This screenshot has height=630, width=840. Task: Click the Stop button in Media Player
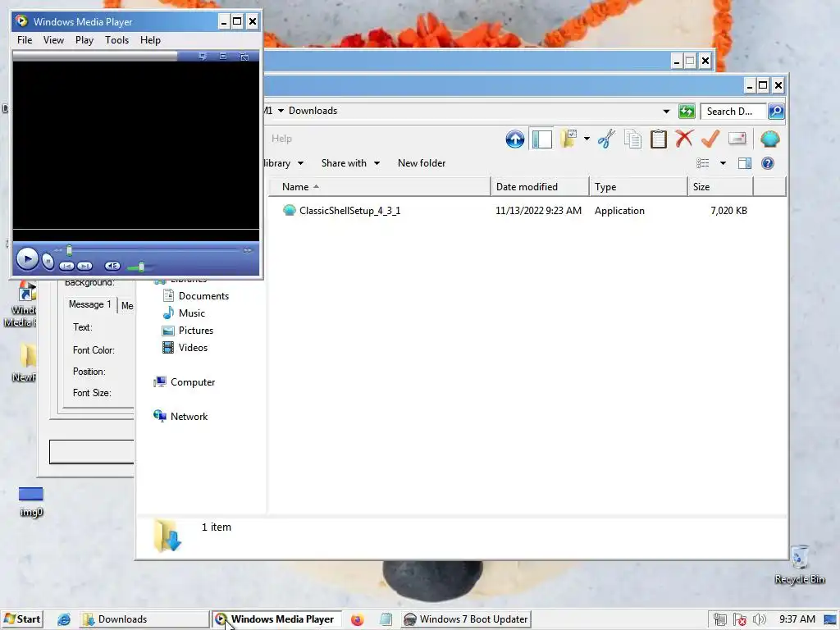[48, 262]
